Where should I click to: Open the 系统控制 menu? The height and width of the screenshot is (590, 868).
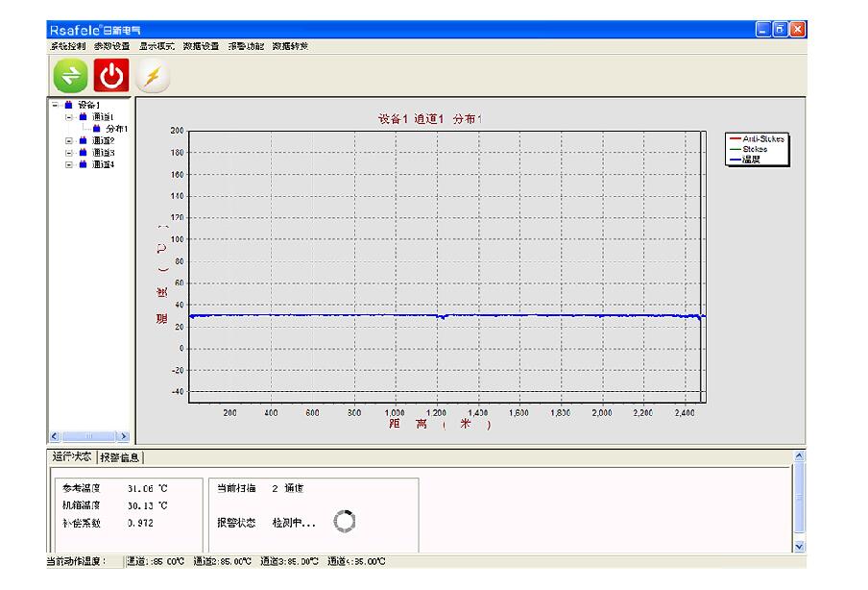click(68, 45)
